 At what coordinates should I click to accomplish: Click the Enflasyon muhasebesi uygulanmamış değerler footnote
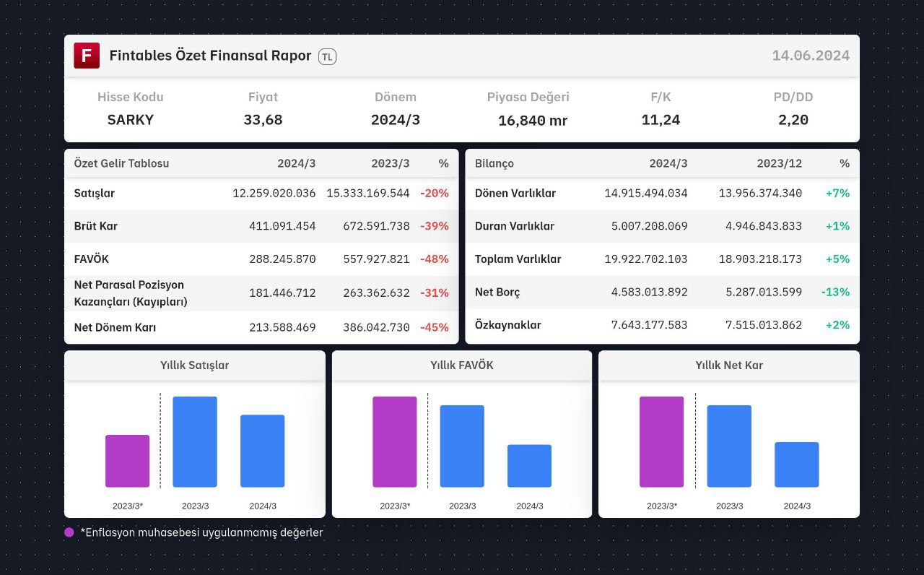pos(201,532)
